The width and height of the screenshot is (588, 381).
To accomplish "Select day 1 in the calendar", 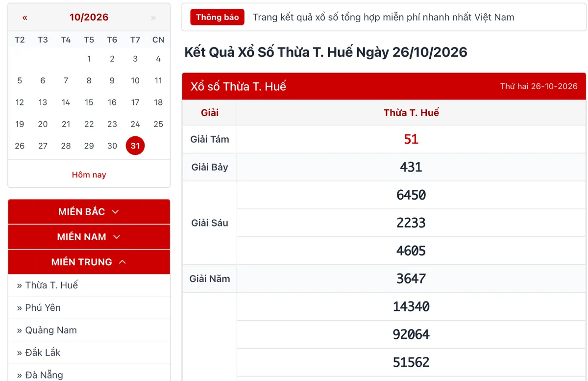I will 89,59.
